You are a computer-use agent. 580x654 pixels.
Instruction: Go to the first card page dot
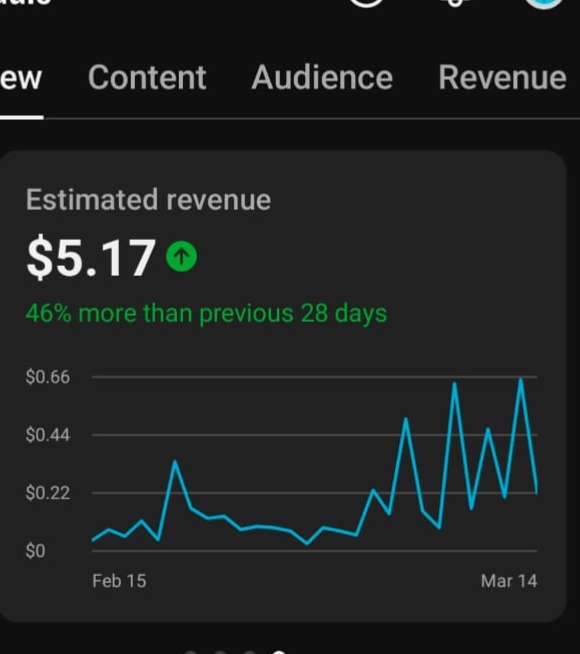coord(190,652)
